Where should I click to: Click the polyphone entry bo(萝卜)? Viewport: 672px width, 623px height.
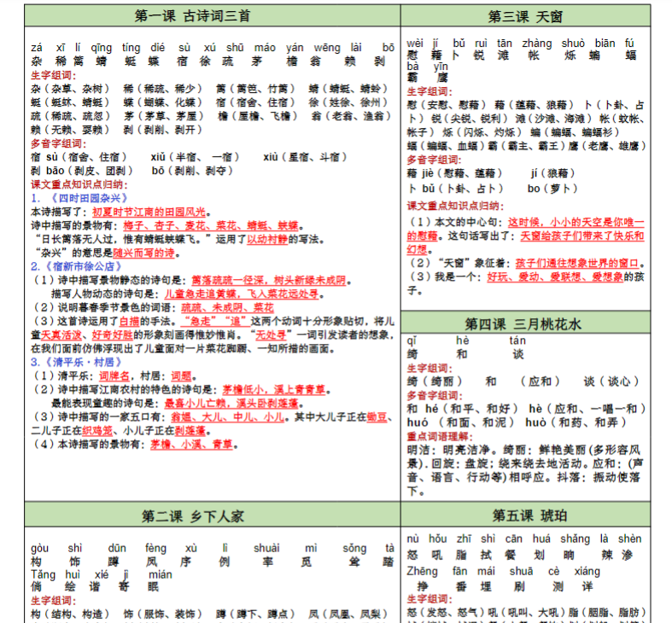[552, 189]
